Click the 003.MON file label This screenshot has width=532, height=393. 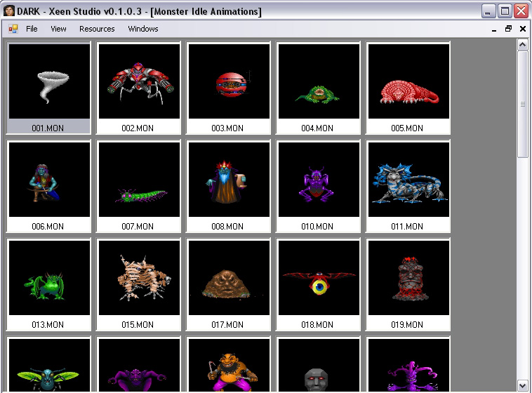(227, 128)
